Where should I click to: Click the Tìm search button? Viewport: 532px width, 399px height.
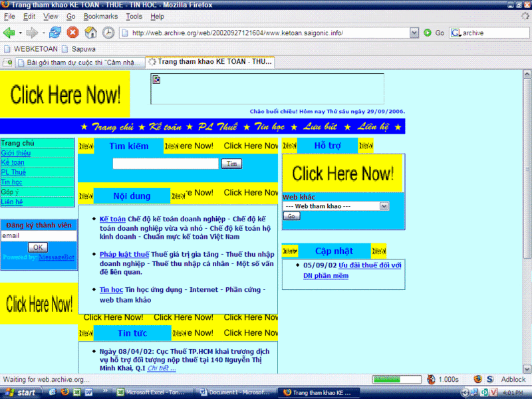231,164
